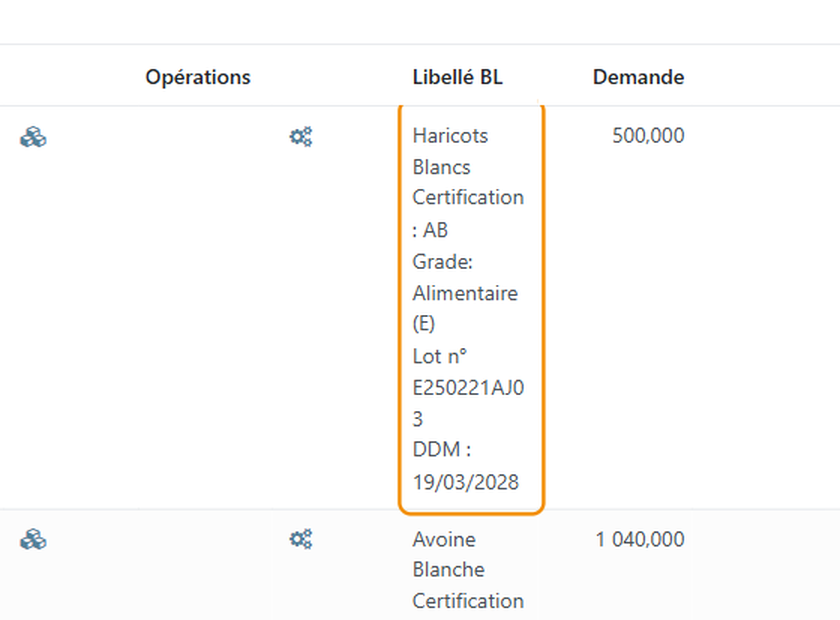Screen dimensions: 840x620
Task: Click the stock cubes icon in Haricots Blancs row
Action: click(x=33, y=137)
